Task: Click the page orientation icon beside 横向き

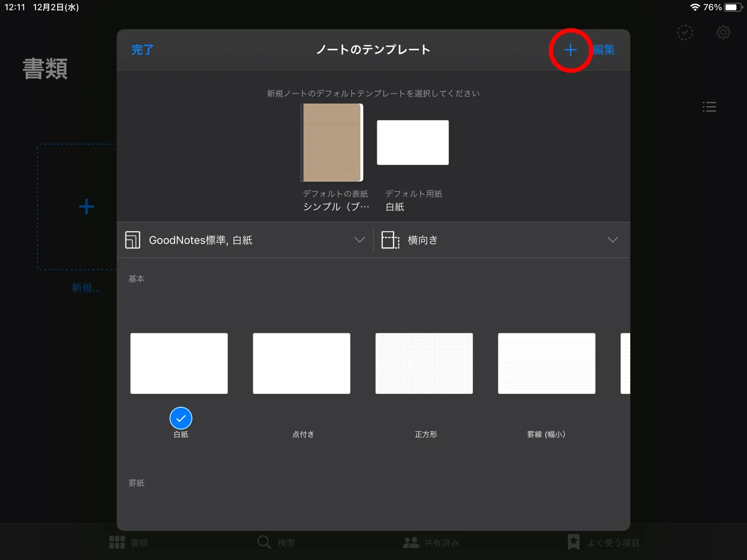Action: pyautogui.click(x=390, y=239)
